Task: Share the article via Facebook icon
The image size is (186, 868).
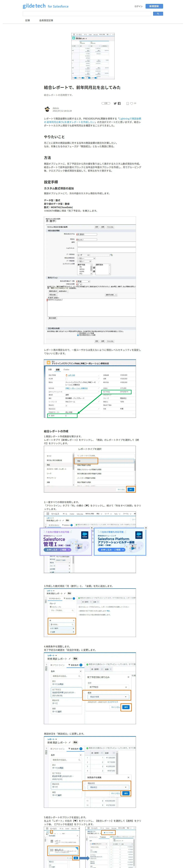Action: point(119,103)
